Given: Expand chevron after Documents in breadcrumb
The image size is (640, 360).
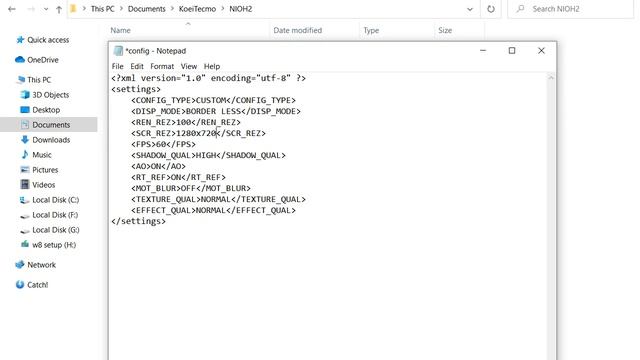Looking at the screenshot, I should [172, 9].
